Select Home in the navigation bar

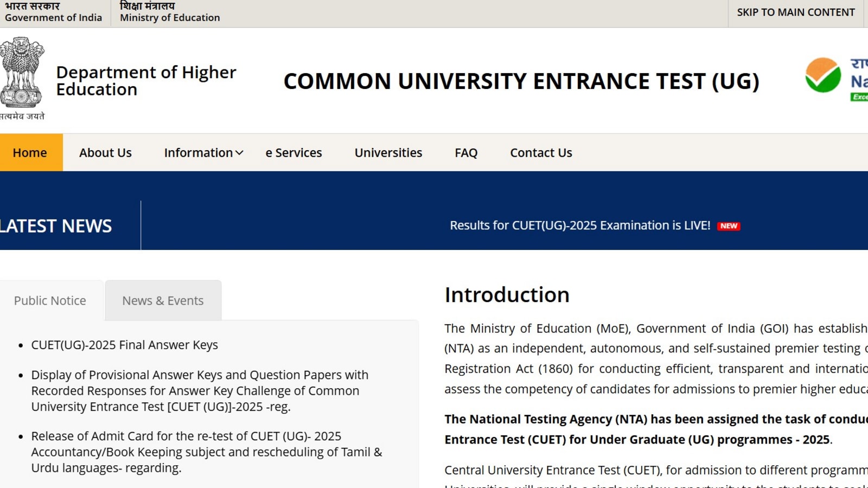tap(30, 152)
